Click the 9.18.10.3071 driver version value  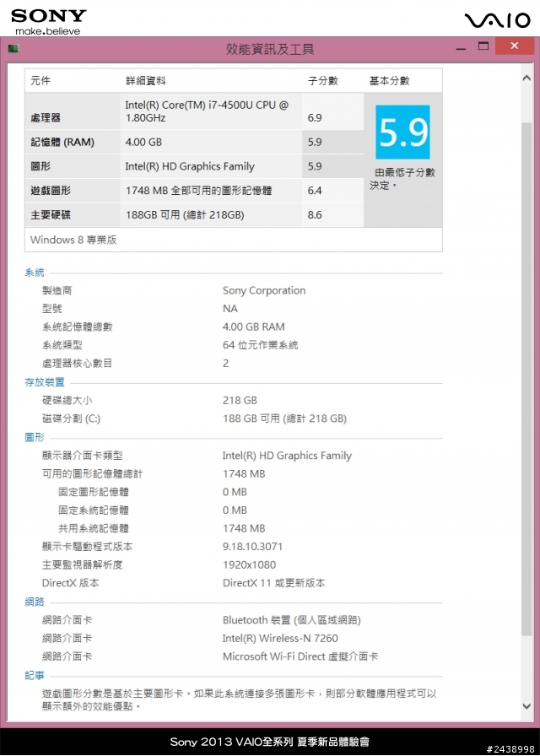252,547
